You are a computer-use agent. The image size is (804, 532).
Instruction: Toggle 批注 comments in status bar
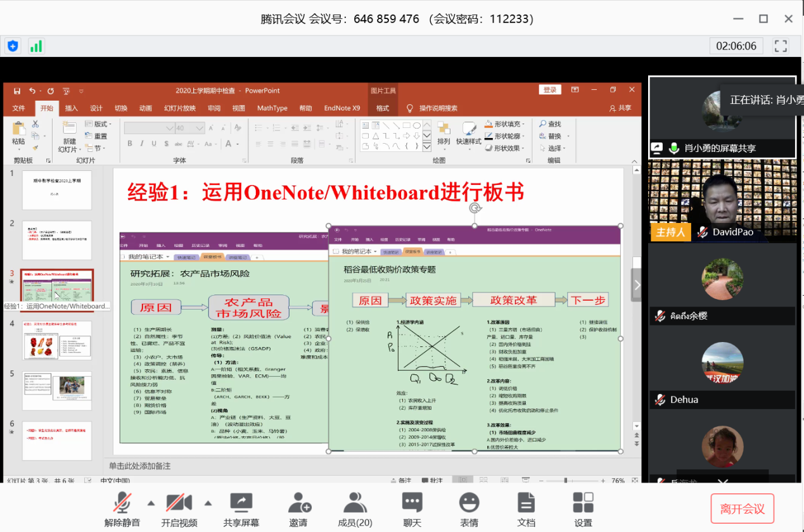click(x=431, y=481)
